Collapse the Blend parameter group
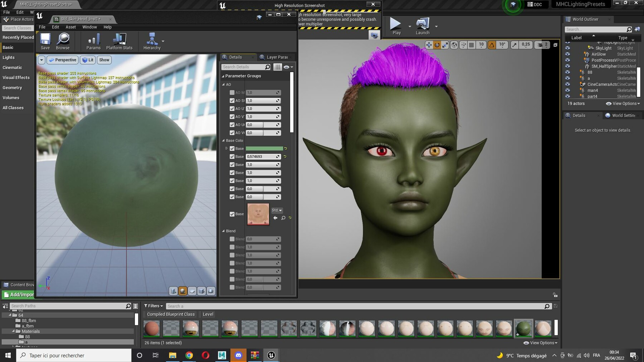The width and height of the screenshot is (644, 362). [224, 231]
